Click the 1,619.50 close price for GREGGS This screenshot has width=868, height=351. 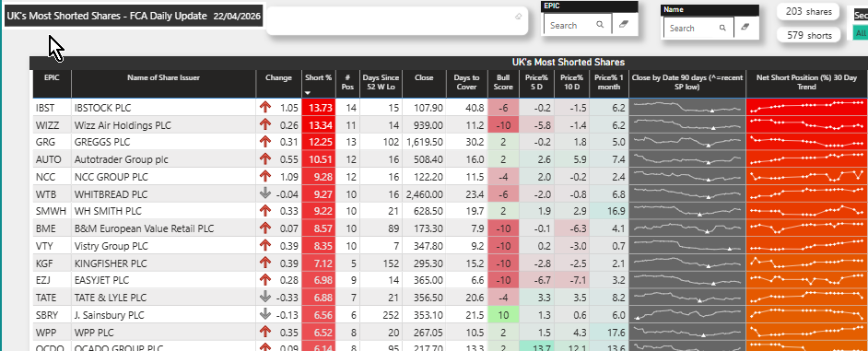coord(424,142)
